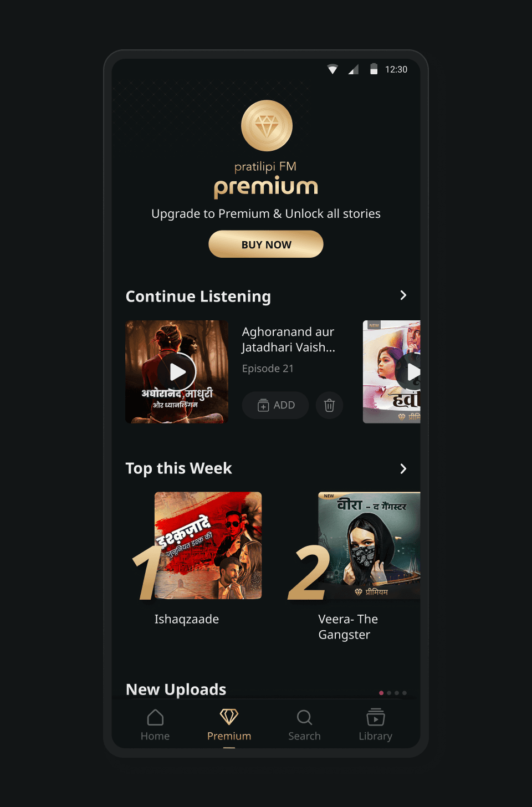The height and width of the screenshot is (807, 532).
Task: Select the Ishaqzaade title text
Action: click(x=187, y=619)
